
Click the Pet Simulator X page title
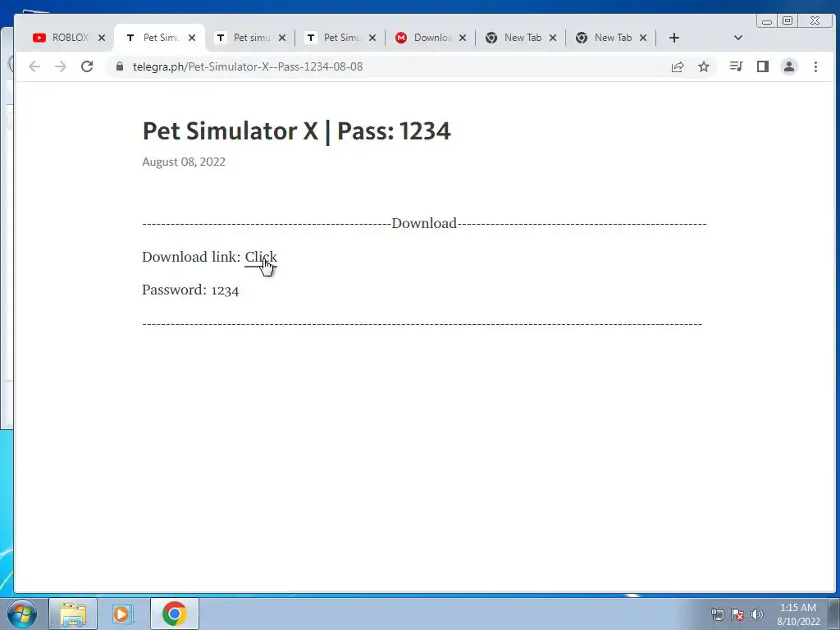click(296, 130)
